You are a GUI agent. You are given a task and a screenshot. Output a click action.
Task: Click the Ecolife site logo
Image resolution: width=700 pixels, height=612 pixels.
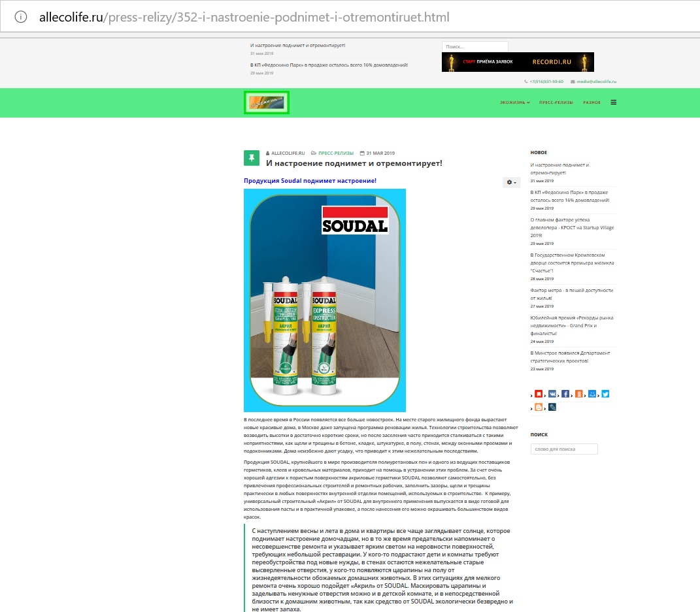click(267, 103)
